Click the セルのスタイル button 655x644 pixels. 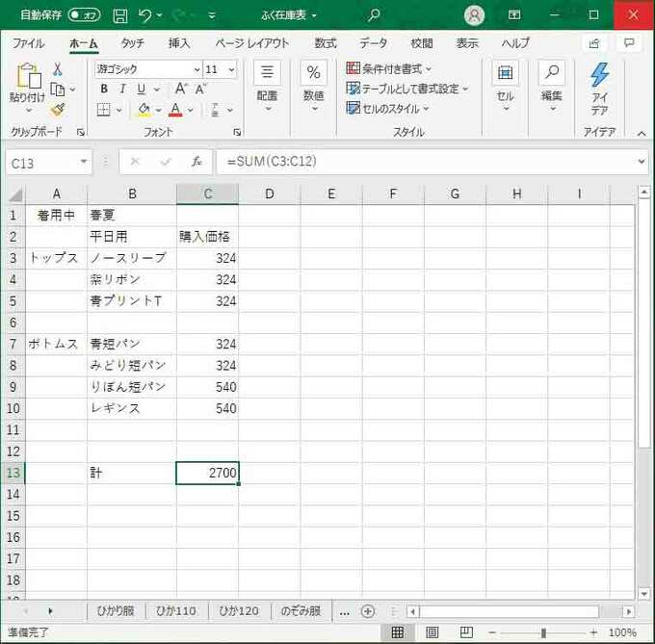pyautogui.click(x=389, y=109)
